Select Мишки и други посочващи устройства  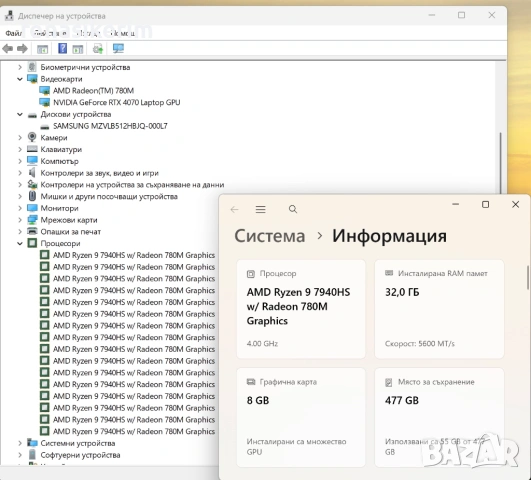109,196
